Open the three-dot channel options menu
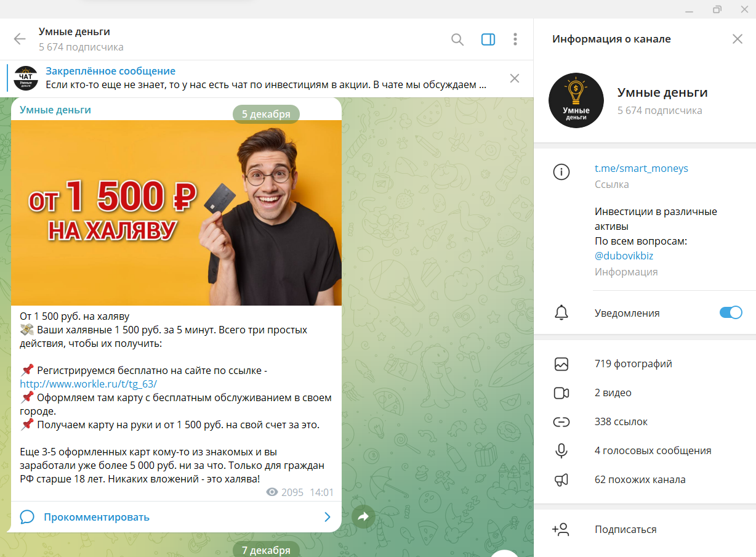Screen dimensions: 756x557 [x=515, y=39]
